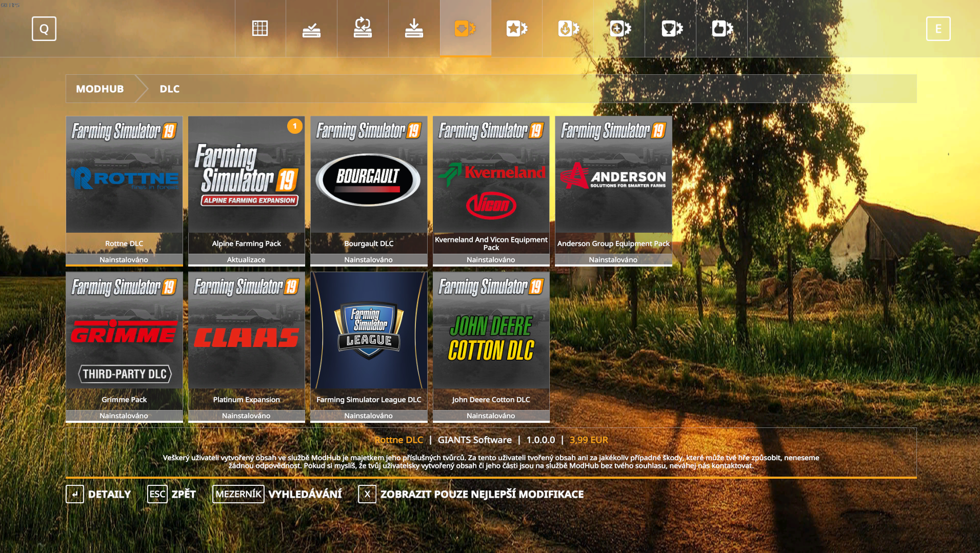Screen dimensions: 980x553
Task: Select the Grimme Pack card
Action: click(124, 347)
